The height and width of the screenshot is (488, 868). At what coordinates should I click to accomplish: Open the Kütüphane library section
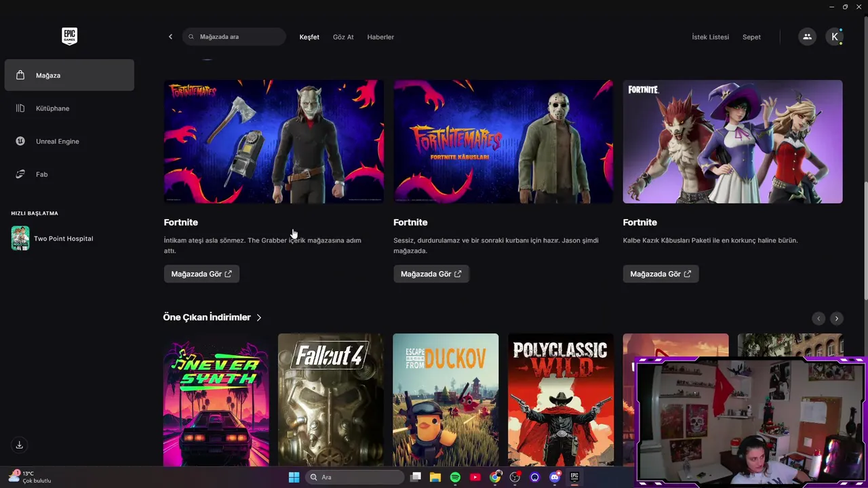point(69,108)
